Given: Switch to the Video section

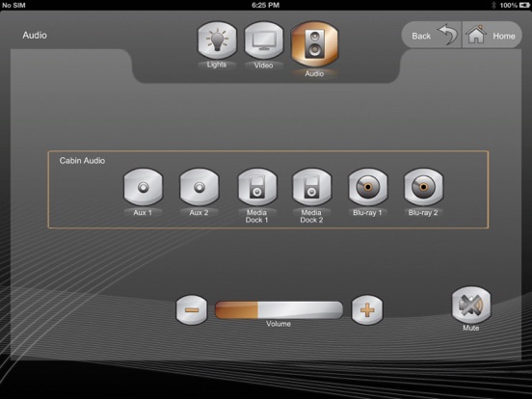Looking at the screenshot, I should [x=264, y=40].
